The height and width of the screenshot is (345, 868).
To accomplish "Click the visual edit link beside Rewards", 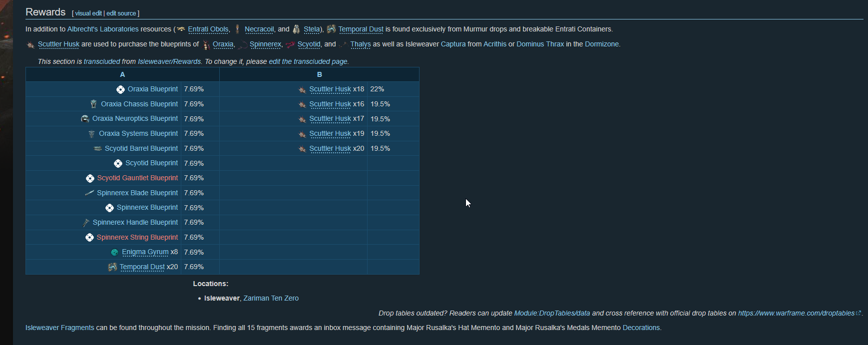I will click(88, 13).
